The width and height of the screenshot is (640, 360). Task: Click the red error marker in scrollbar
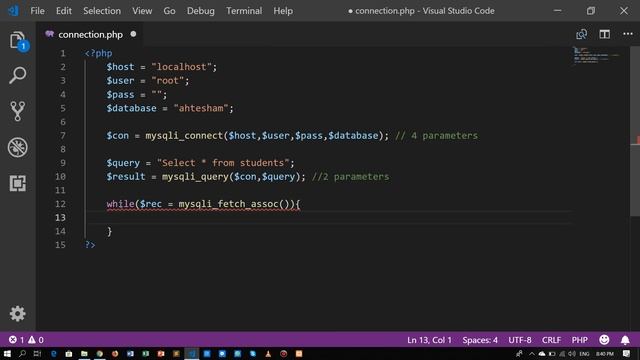(x=638, y=140)
